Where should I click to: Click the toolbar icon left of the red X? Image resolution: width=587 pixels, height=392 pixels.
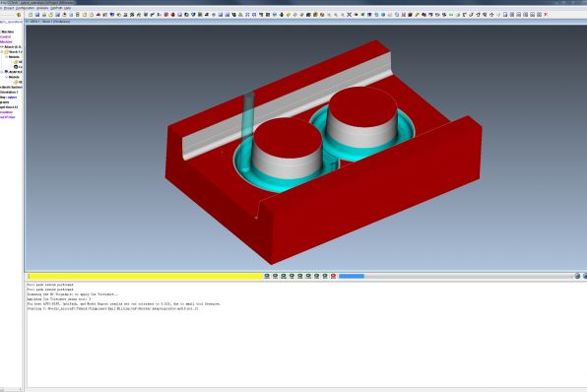539,15
